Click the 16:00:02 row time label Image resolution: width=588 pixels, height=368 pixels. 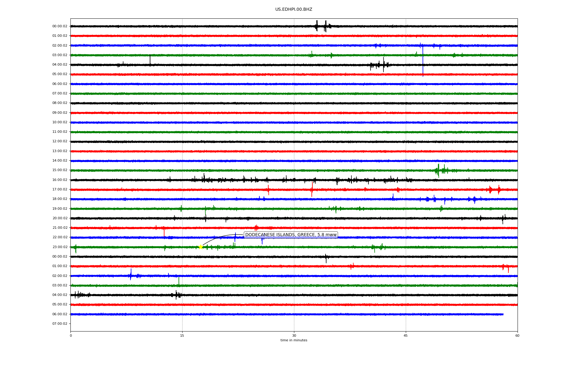pos(60,180)
